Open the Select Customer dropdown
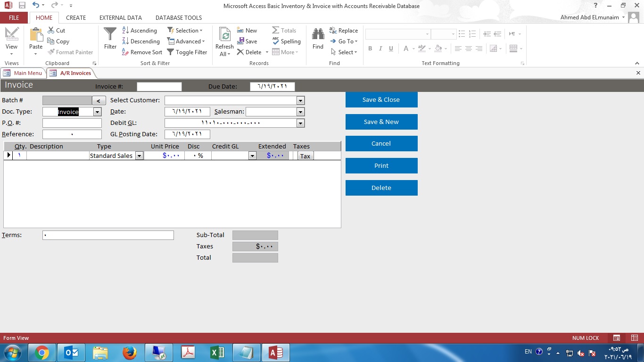Viewport: 644px width, 362px height. tap(300, 100)
